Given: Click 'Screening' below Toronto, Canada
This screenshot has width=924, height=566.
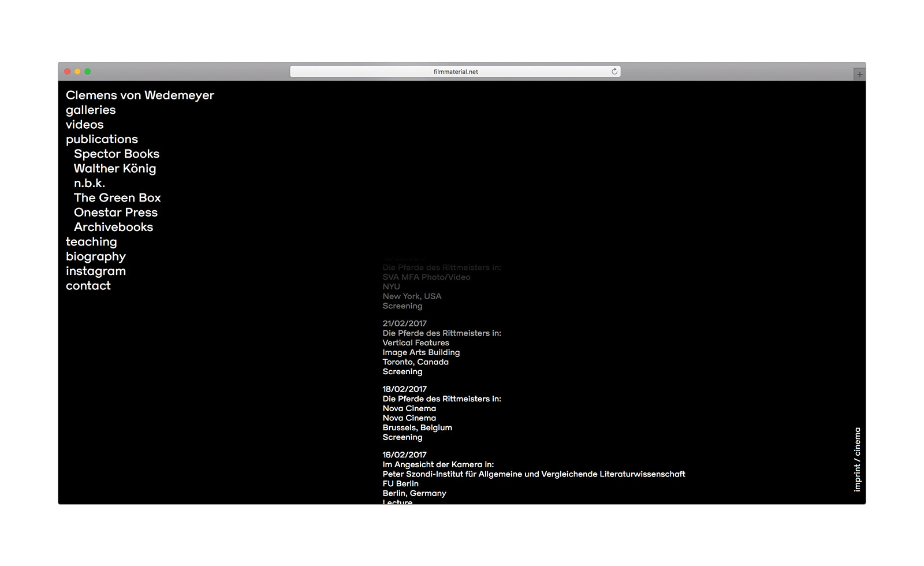Looking at the screenshot, I should pyautogui.click(x=403, y=372).
